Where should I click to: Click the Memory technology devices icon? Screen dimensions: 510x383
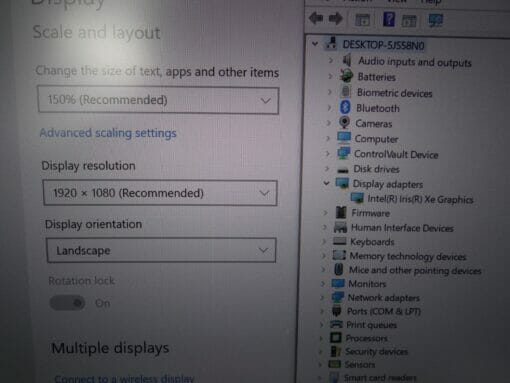[x=339, y=255]
